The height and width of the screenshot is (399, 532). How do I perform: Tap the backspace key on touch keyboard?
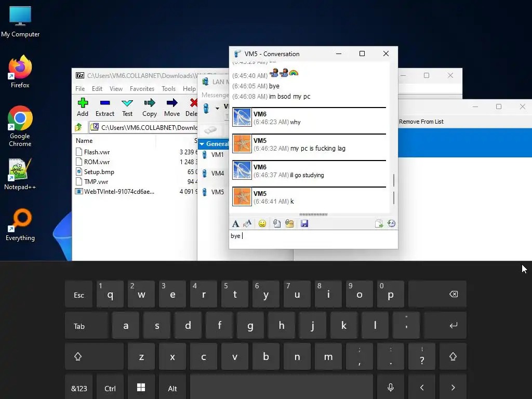(437, 294)
